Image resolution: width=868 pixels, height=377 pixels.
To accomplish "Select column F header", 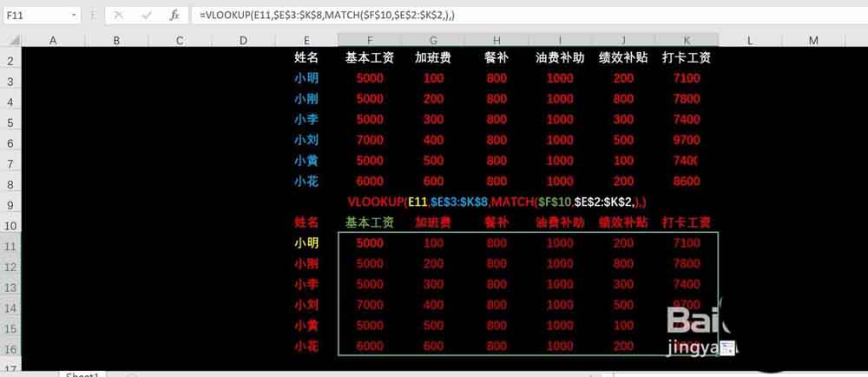I will [x=370, y=41].
